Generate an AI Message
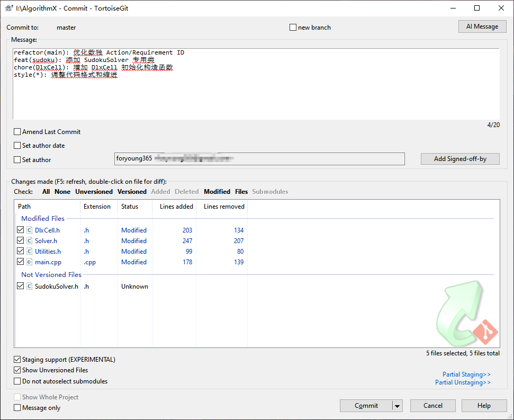Viewport: 514px width, 420px height. point(482,26)
